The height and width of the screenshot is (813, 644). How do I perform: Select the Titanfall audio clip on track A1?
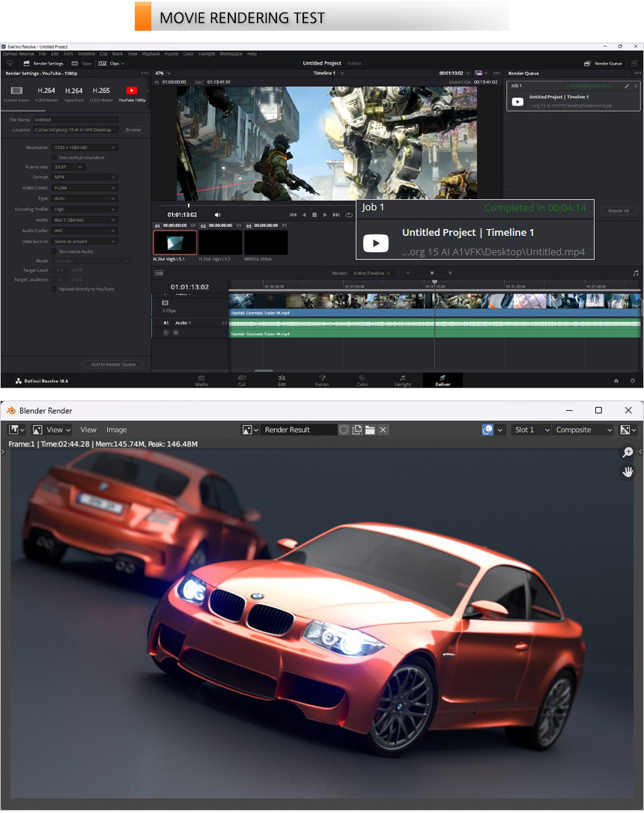point(434,328)
